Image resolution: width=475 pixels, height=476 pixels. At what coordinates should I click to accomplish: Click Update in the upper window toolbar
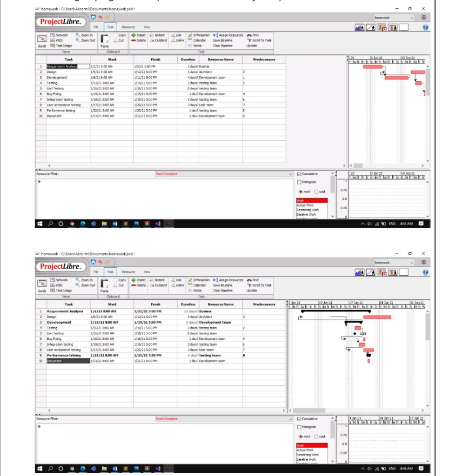(252, 46)
